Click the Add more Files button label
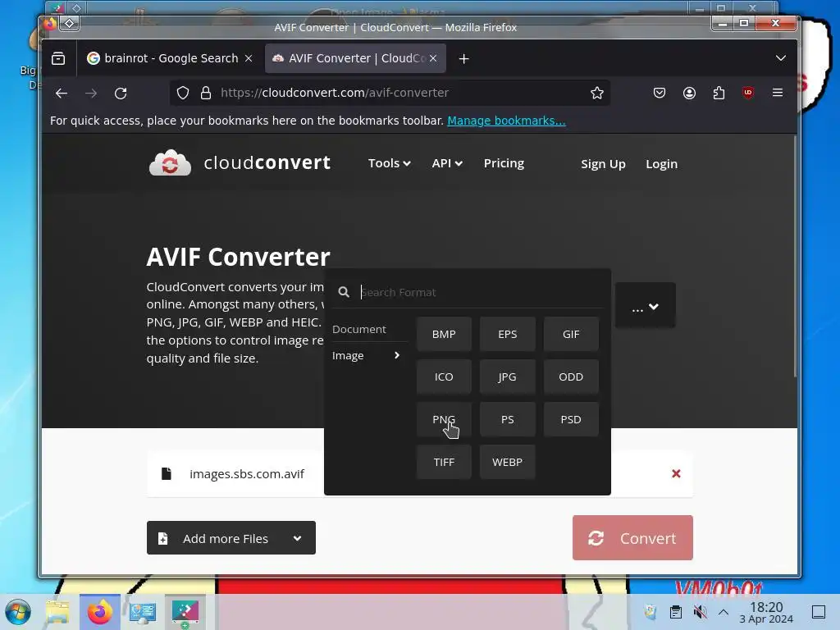 pyautogui.click(x=225, y=538)
